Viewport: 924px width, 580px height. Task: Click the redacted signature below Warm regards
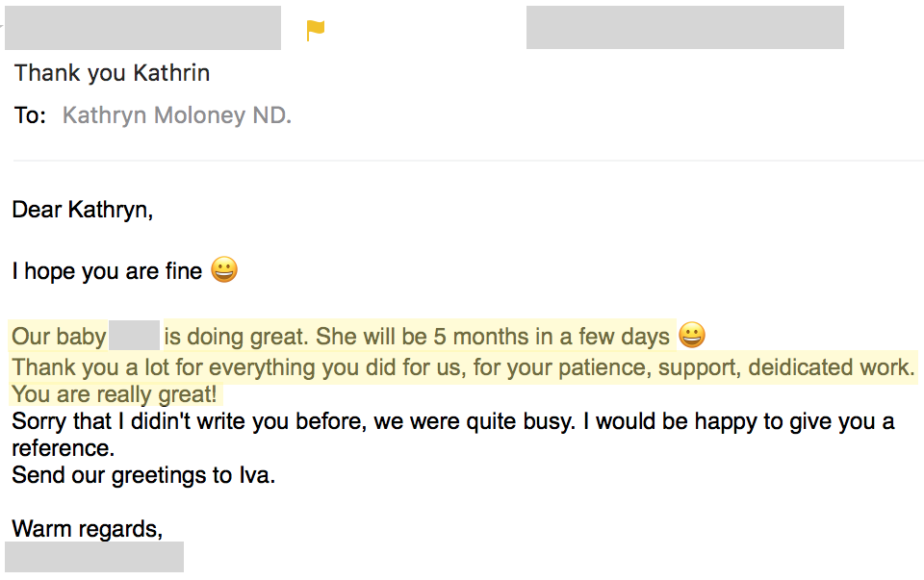(x=94, y=557)
